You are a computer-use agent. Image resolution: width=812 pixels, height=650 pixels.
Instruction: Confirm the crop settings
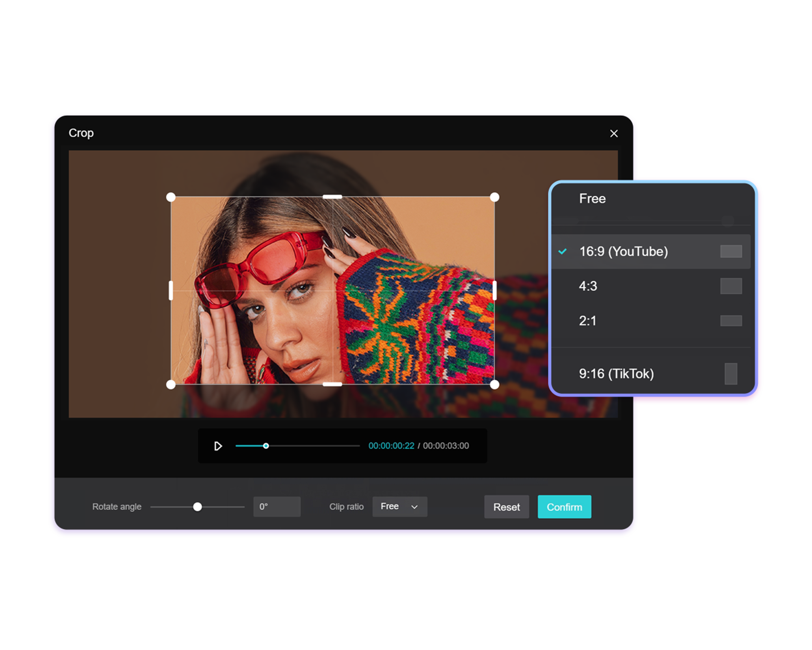coord(564,507)
